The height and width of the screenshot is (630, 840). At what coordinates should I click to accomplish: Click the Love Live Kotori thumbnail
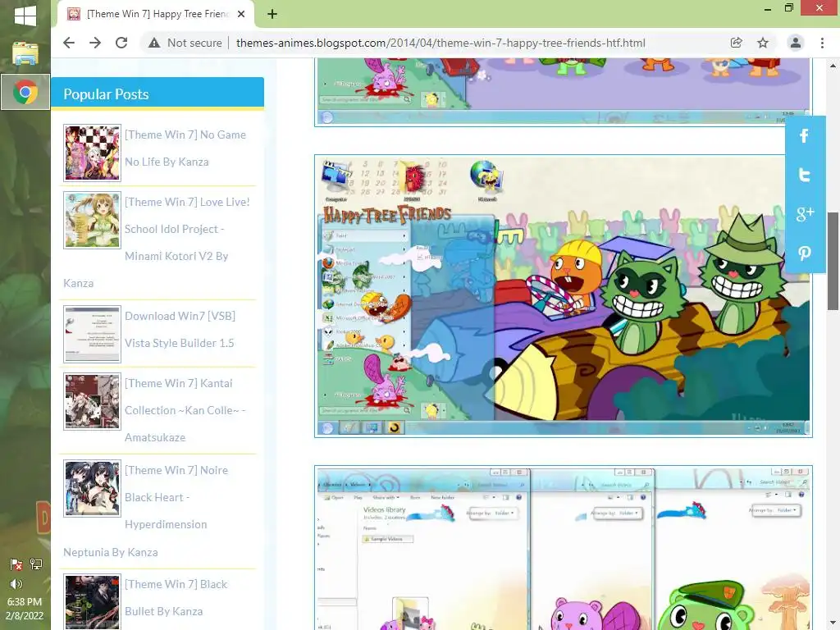pos(92,220)
